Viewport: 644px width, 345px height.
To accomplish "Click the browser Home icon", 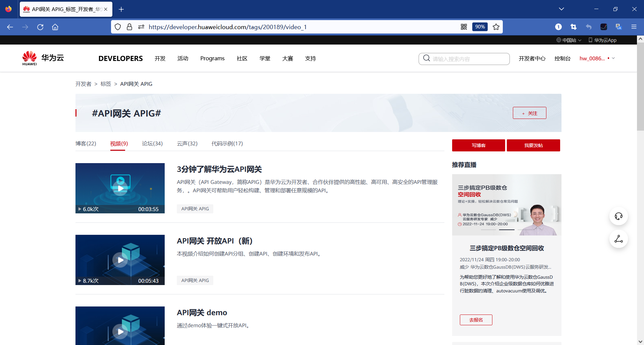I will [55, 27].
